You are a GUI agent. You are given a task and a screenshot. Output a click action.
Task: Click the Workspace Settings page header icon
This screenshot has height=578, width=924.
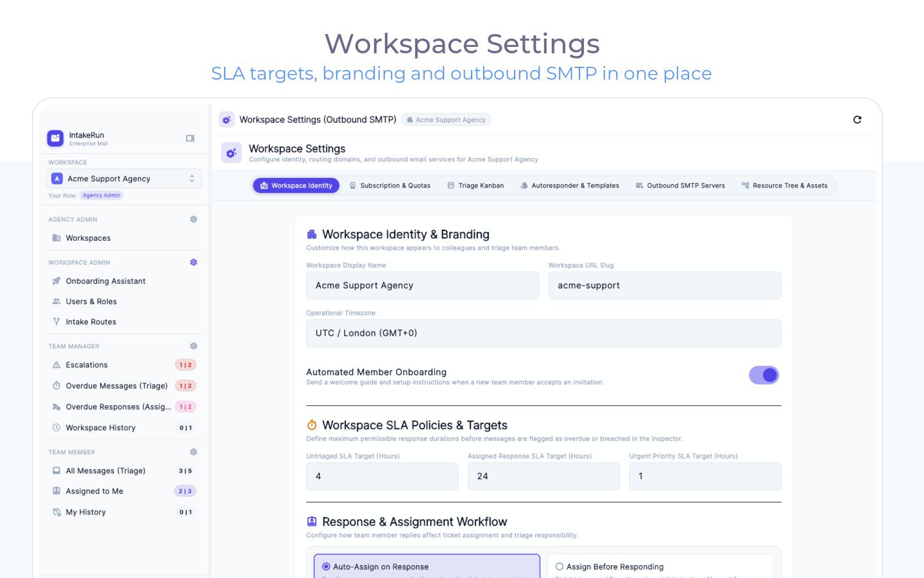[231, 153]
